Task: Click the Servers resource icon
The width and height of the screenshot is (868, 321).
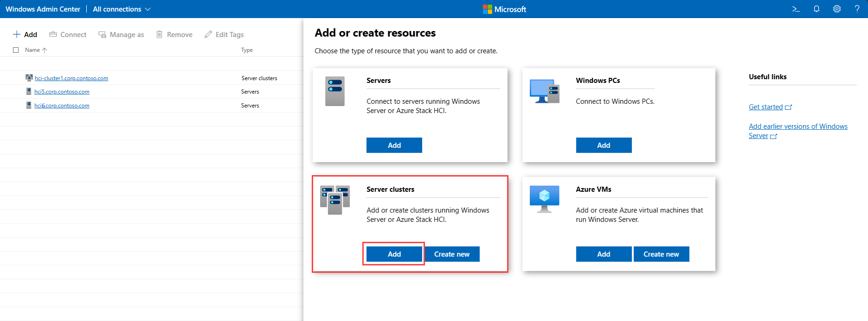Action: pyautogui.click(x=334, y=91)
